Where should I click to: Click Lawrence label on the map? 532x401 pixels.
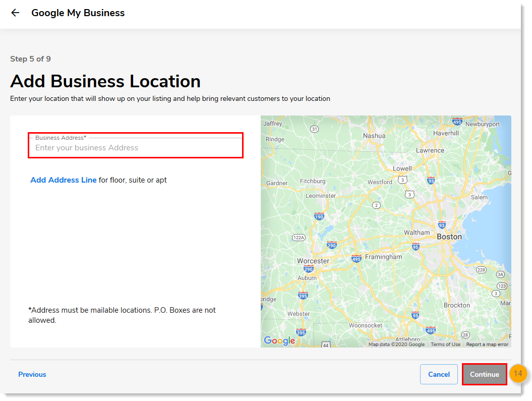(x=430, y=150)
